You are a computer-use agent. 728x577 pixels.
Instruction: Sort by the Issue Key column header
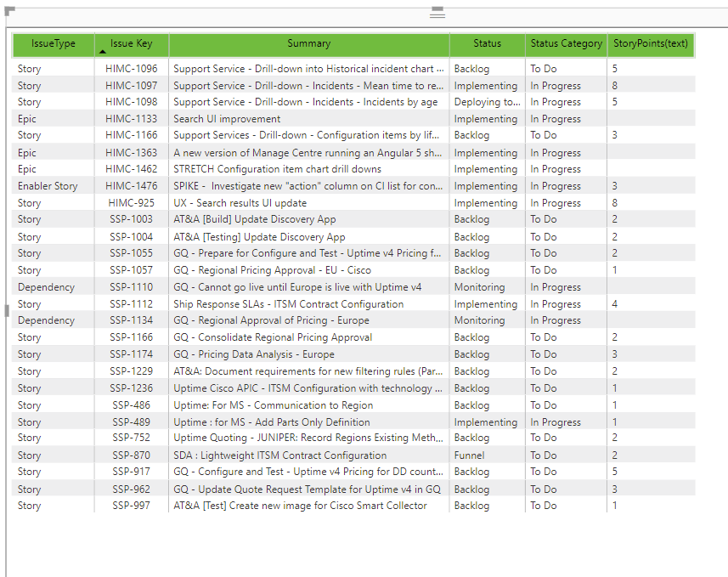tap(132, 43)
